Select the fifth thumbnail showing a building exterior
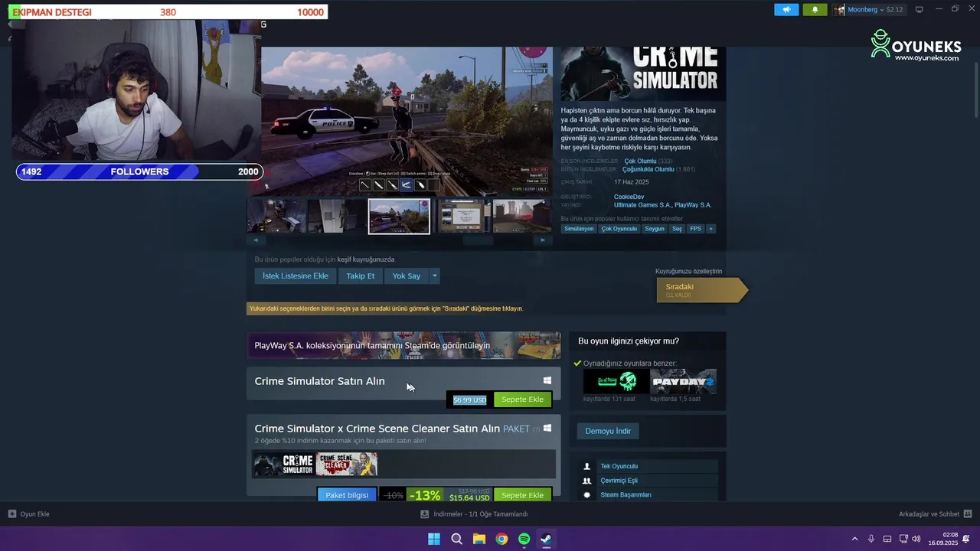The height and width of the screenshot is (551, 980). tap(522, 217)
